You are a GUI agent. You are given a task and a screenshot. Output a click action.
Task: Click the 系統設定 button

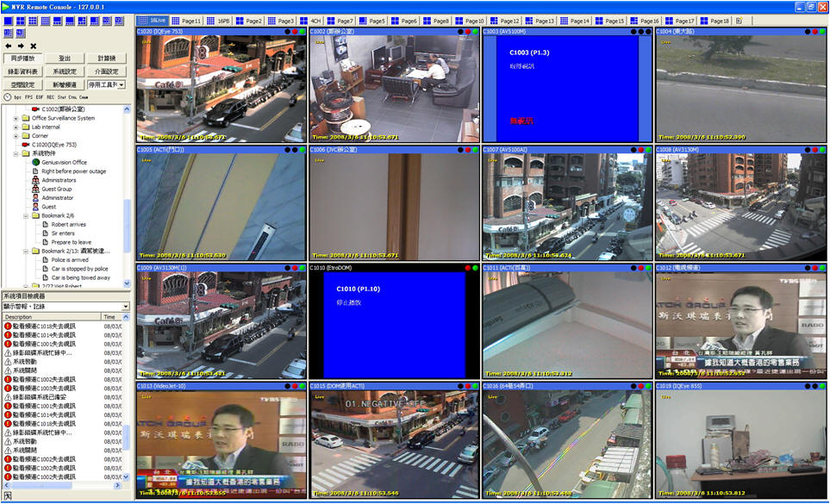[x=65, y=72]
